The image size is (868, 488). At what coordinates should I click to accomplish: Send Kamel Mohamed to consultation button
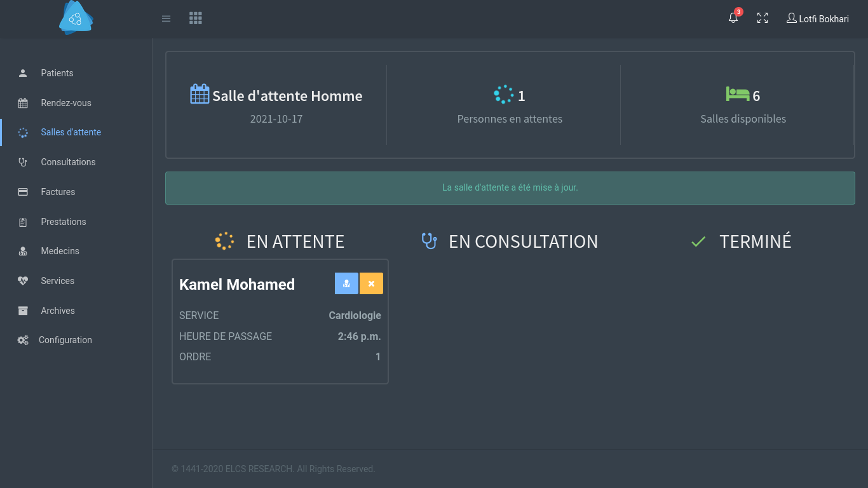pyautogui.click(x=346, y=283)
